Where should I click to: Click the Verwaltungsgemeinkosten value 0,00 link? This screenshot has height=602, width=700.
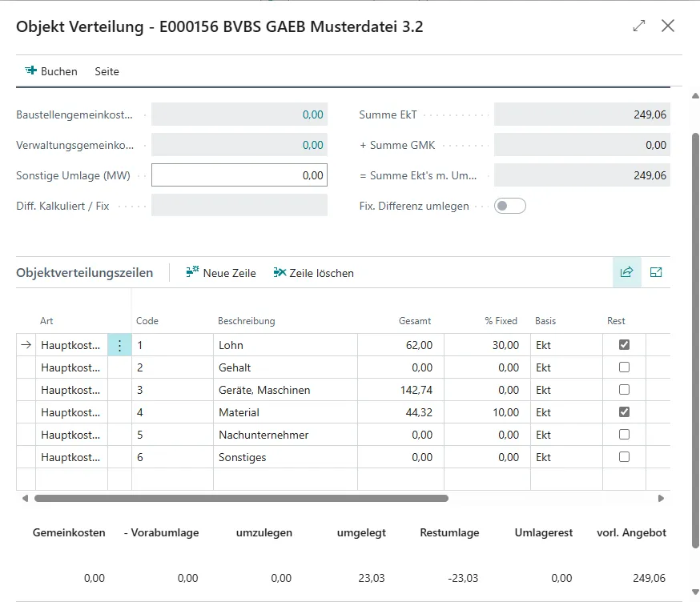pos(312,145)
